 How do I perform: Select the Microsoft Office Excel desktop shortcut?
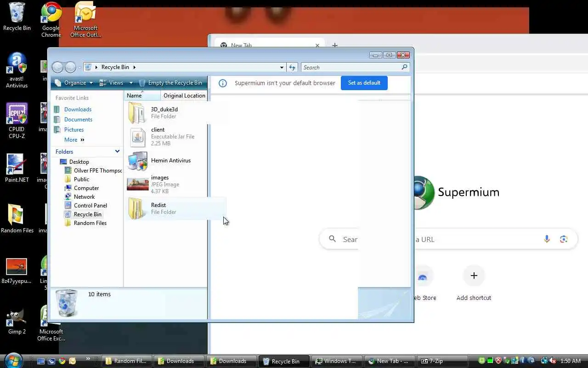pyautogui.click(x=51, y=324)
